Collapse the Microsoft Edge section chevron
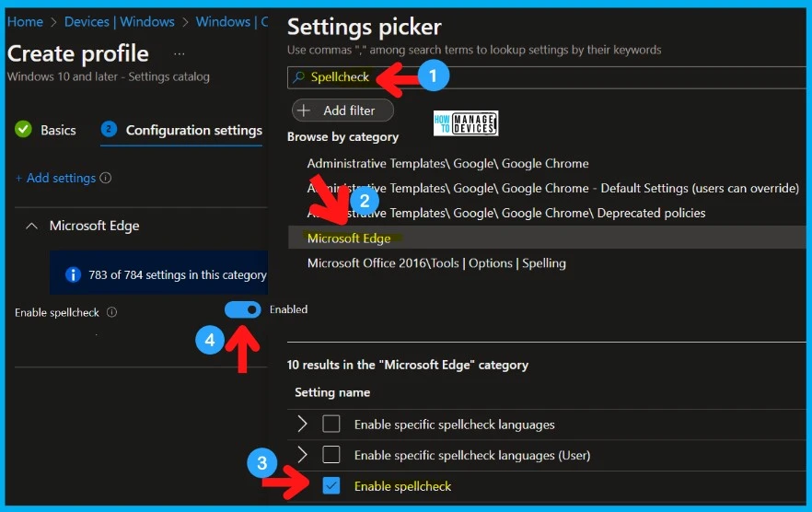Image resolution: width=812 pixels, height=512 pixels. pyautogui.click(x=31, y=226)
